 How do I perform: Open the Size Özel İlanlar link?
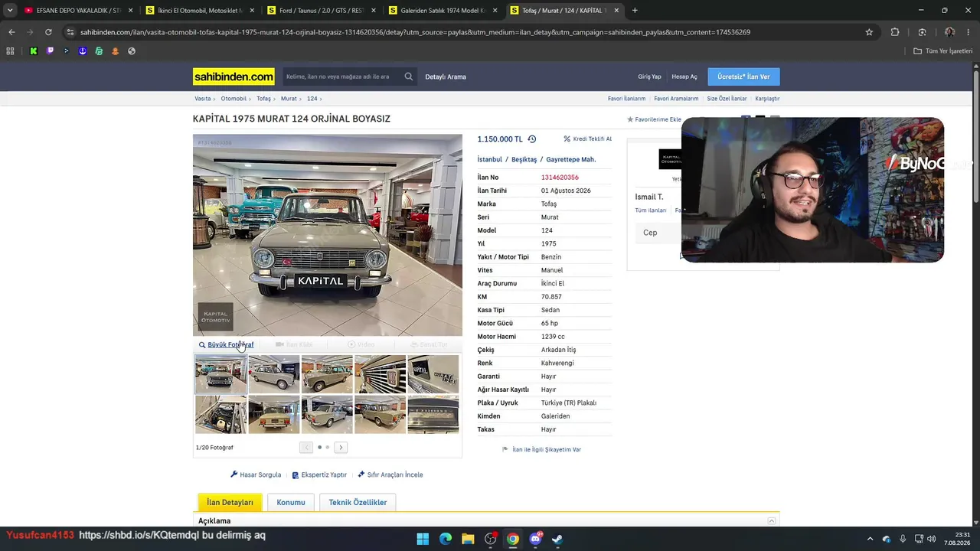point(727,99)
